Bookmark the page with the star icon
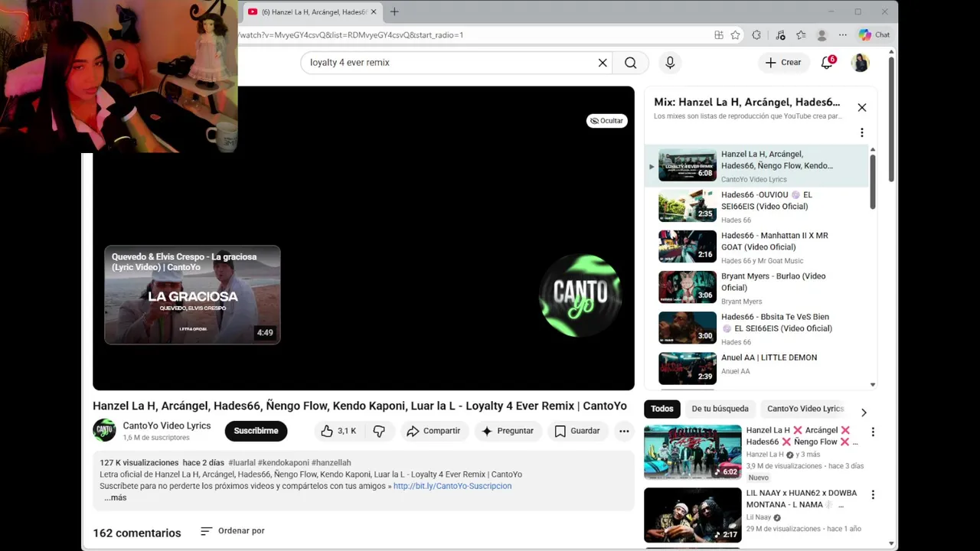This screenshot has width=980, height=551. tap(736, 35)
